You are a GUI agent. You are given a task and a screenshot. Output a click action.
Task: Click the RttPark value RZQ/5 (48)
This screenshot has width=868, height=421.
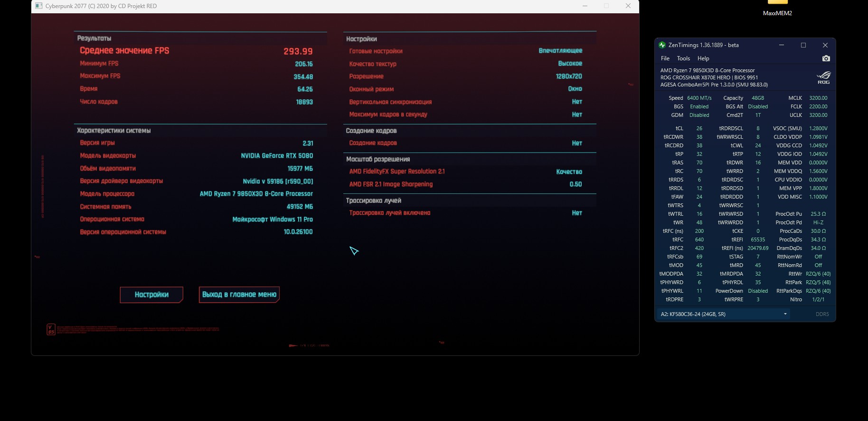point(818,282)
